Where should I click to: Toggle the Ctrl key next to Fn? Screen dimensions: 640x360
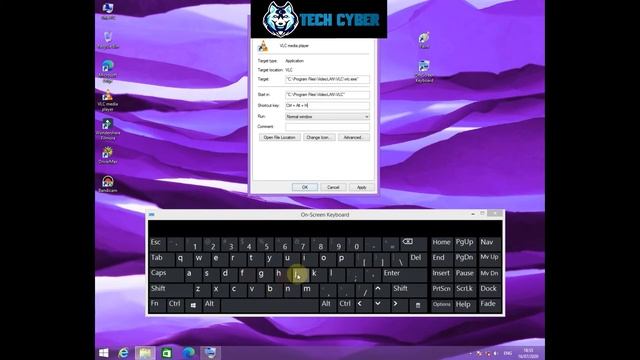175,305
